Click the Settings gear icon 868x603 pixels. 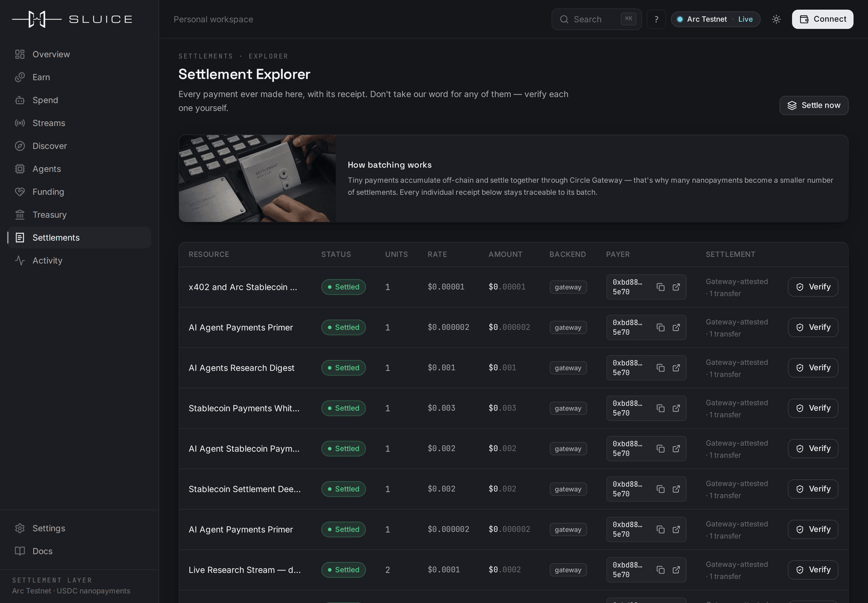click(20, 528)
